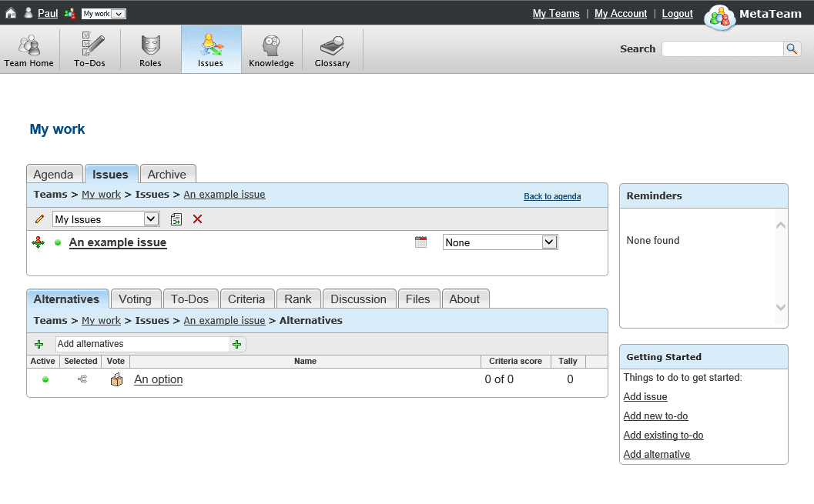Click the export list icon beside My Issues
Viewport: 814px width, 504px height.
(176, 219)
